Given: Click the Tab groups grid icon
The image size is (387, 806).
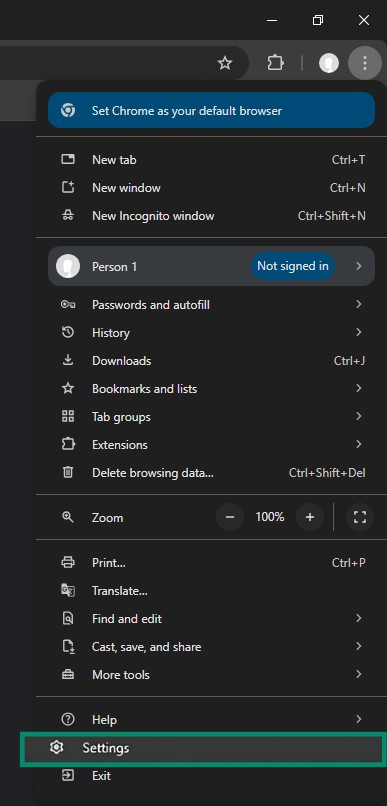Looking at the screenshot, I should coord(68,416).
